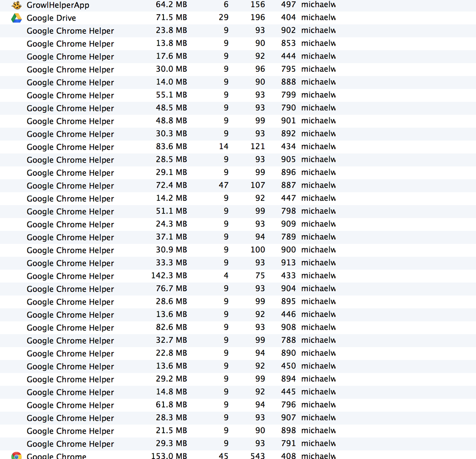Image resolution: width=476 pixels, height=459 pixels.
Task: Select the ports value 107
Action: click(258, 185)
